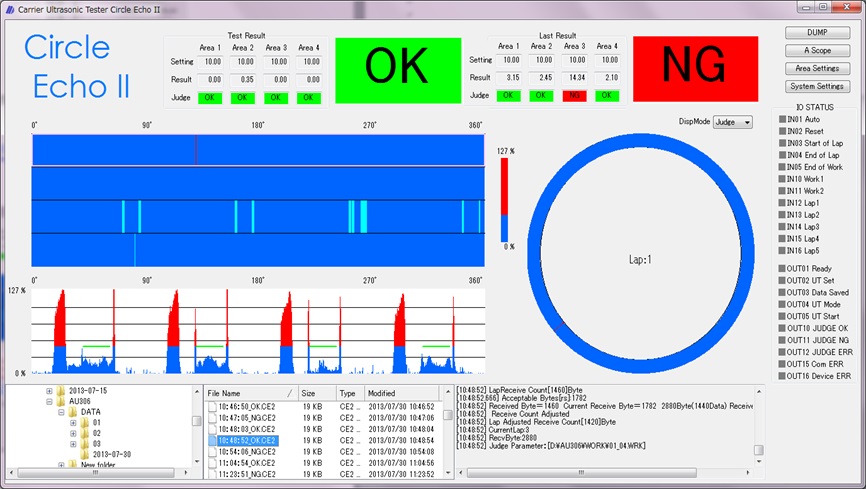Click the file list vertical scrollbar thumb

pos(448,414)
